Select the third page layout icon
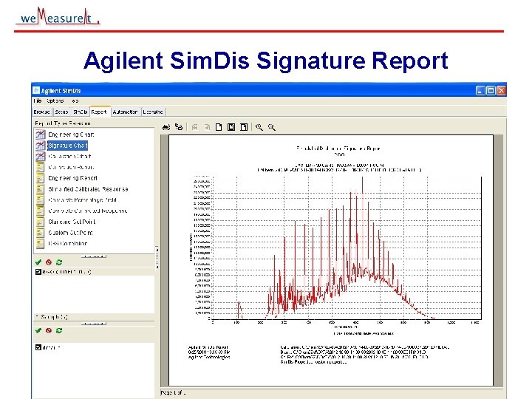 coord(244,127)
